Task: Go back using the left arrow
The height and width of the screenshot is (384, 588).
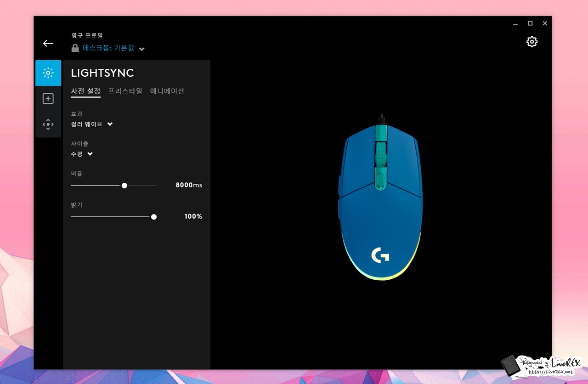Action: point(48,43)
